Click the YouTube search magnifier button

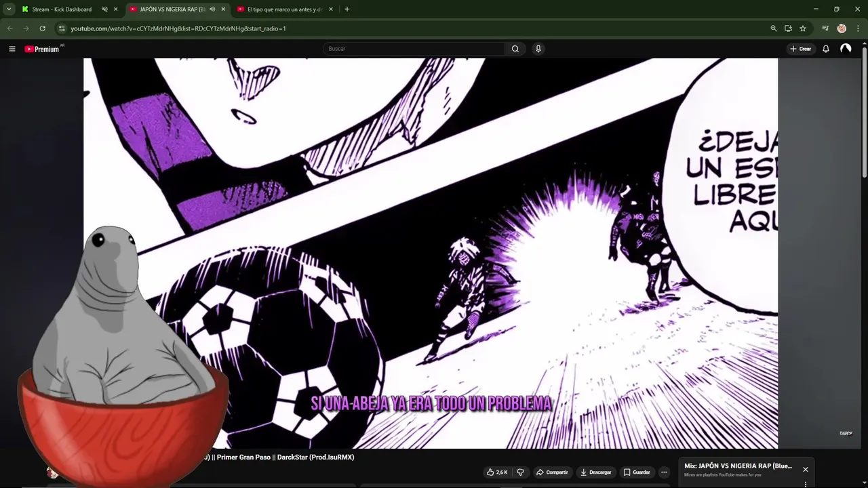pyautogui.click(x=515, y=49)
